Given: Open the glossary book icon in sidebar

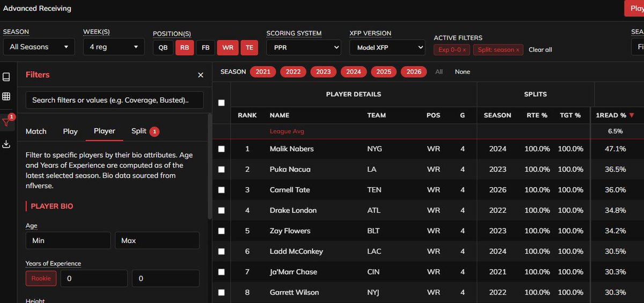Looking at the screenshot, I should [6, 77].
